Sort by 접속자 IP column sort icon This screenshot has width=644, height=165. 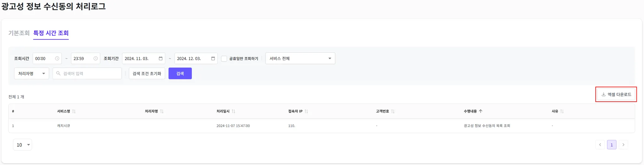tap(306, 111)
